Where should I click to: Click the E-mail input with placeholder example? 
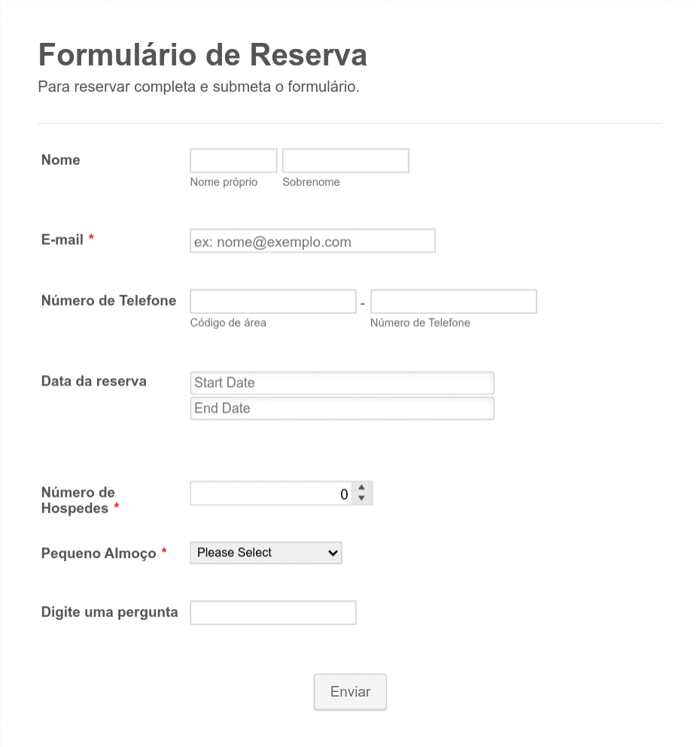(x=312, y=240)
